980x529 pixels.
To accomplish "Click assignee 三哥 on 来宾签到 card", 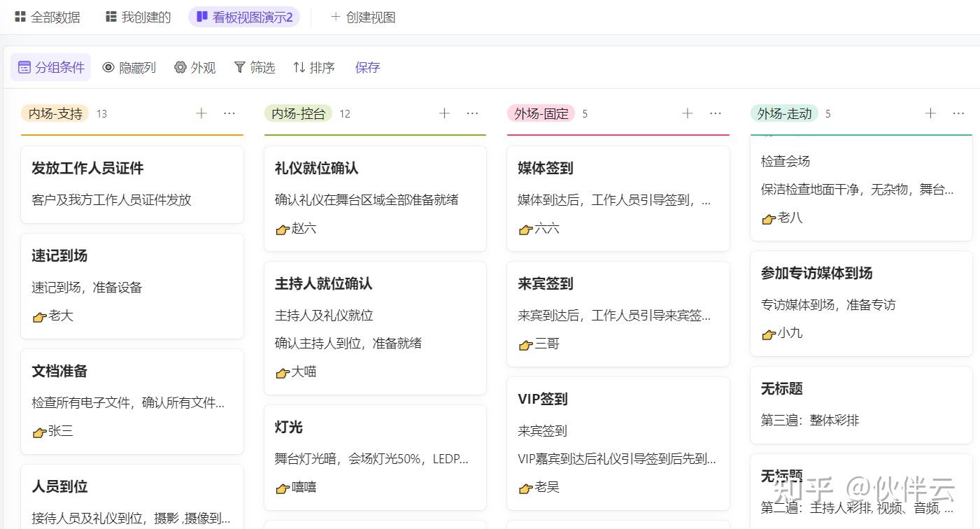I will pyautogui.click(x=539, y=344).
